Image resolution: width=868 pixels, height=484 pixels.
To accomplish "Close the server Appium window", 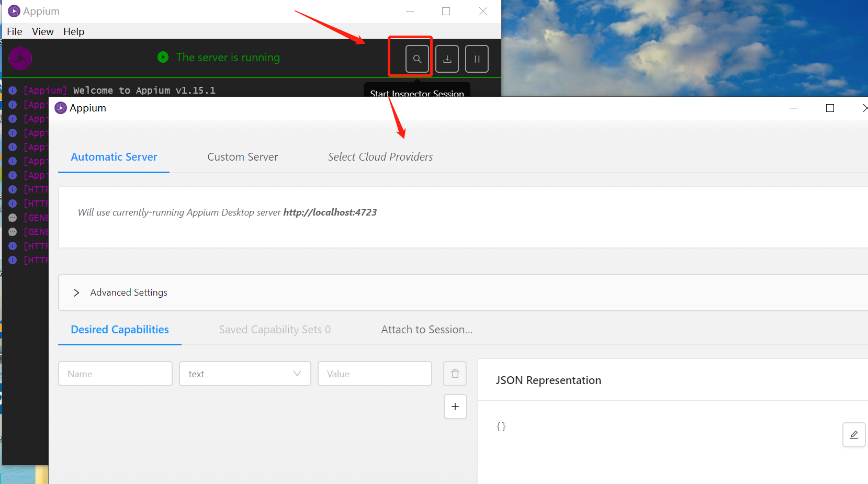I will point(483,11).
